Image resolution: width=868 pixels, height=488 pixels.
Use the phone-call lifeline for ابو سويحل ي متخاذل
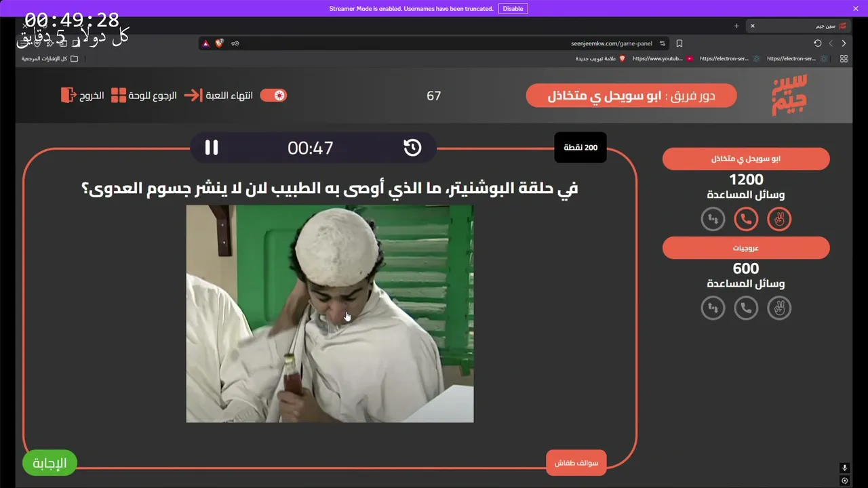[746, 219]
